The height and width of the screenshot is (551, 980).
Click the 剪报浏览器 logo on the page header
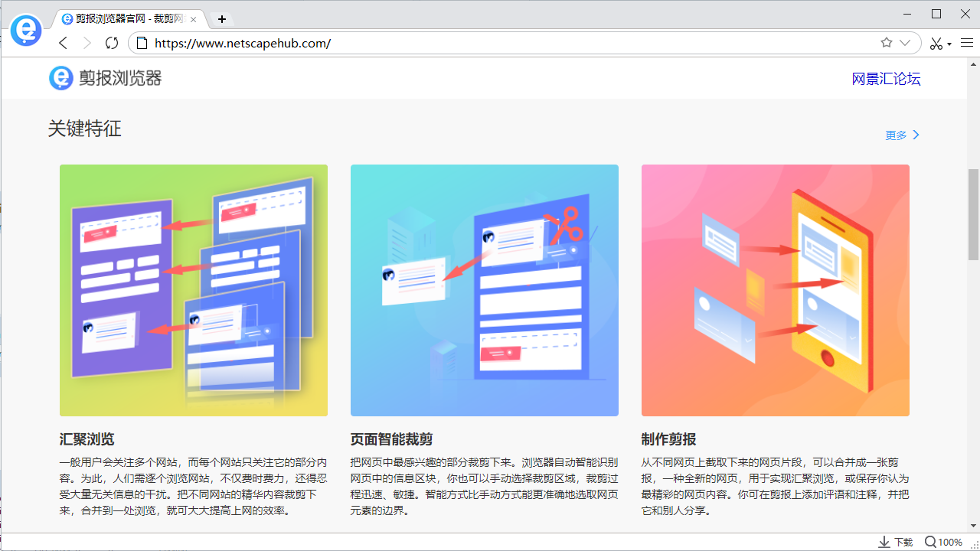pyautogui.click(x=106, y=78)
